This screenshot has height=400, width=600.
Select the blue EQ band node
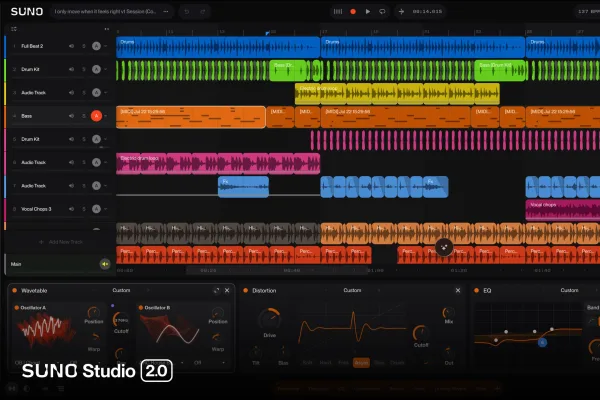542,343
